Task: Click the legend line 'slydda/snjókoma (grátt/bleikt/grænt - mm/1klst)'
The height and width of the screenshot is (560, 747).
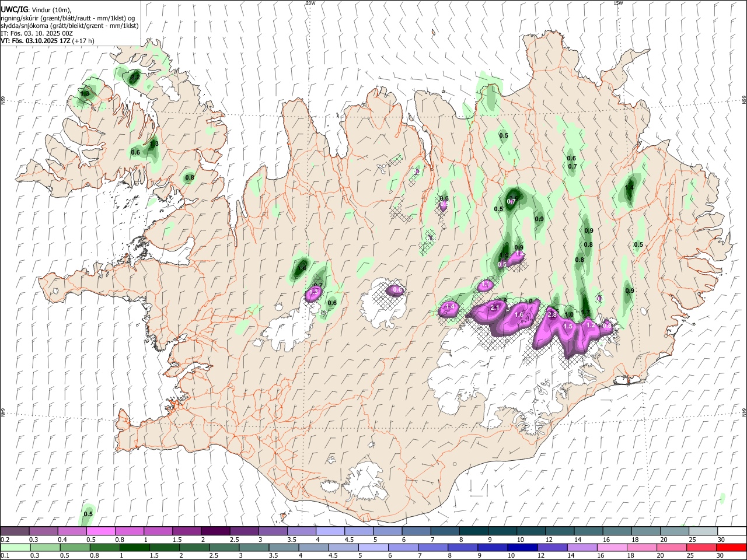Action: pyautogui.click(x=69, y=26)
